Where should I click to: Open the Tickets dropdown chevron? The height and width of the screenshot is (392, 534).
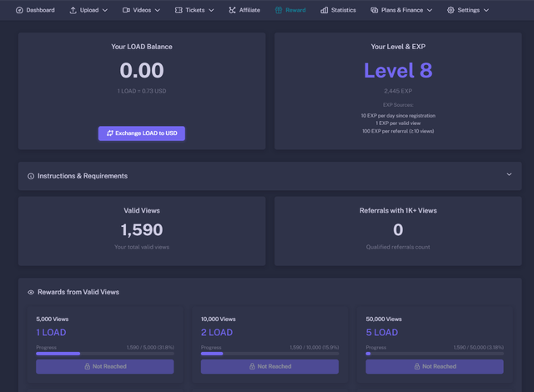point(211,10)
